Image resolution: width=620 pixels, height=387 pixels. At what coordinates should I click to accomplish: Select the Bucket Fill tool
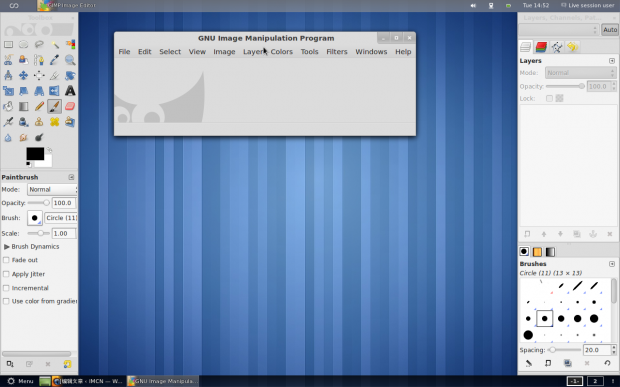[x=8, y=106]
